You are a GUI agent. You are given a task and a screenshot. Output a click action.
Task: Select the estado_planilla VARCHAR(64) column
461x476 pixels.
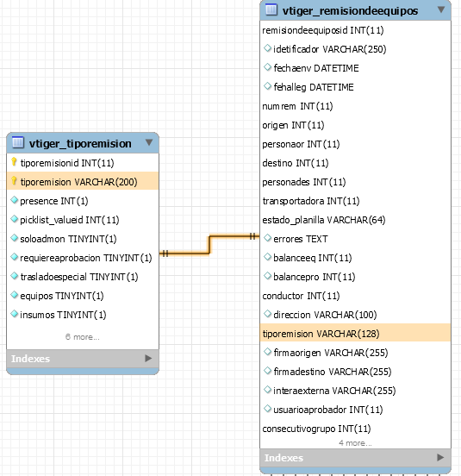click(x=355, y=220)
